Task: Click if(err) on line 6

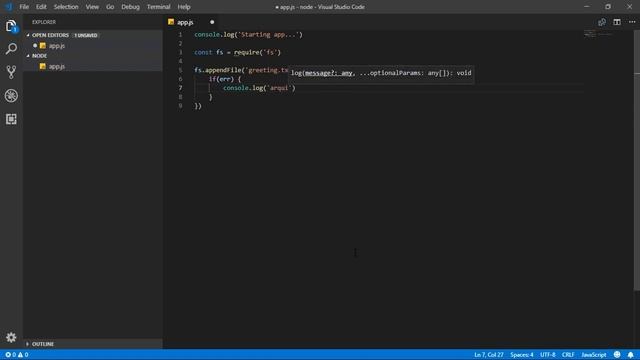Action: coord(221,79)
